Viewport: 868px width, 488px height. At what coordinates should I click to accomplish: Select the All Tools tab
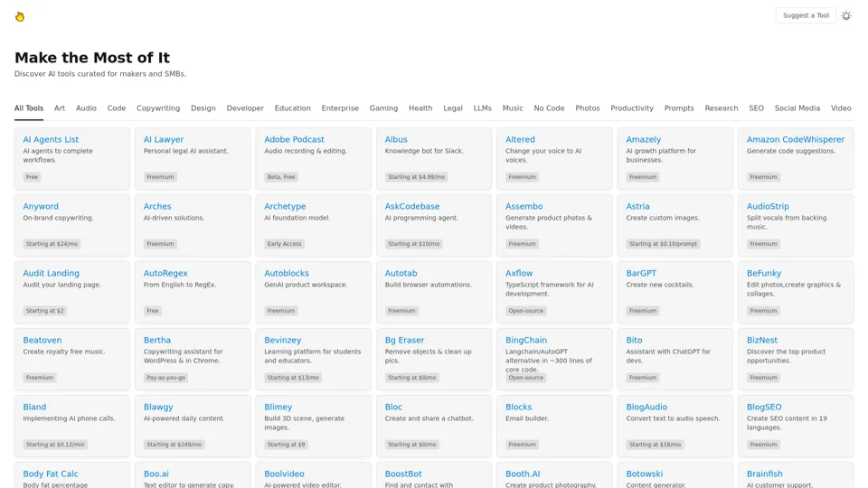pos(29,108)
